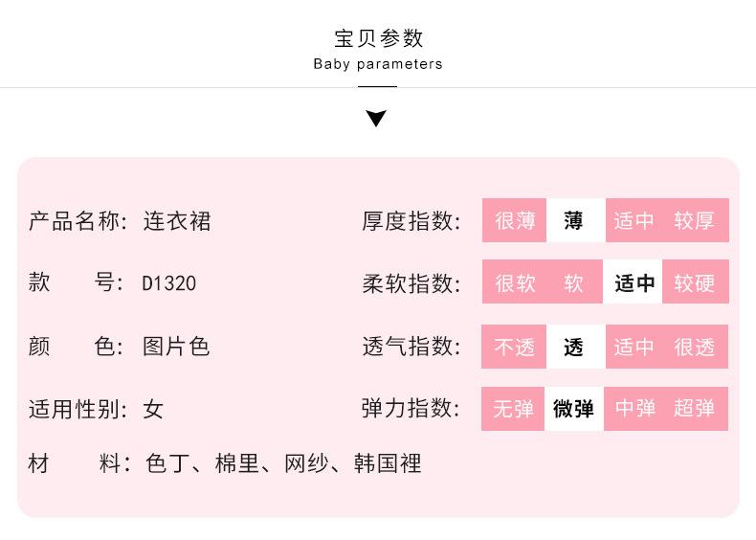Select 中弹 elasticity option
Screen dimensions: 756x540
click(634, 409)
